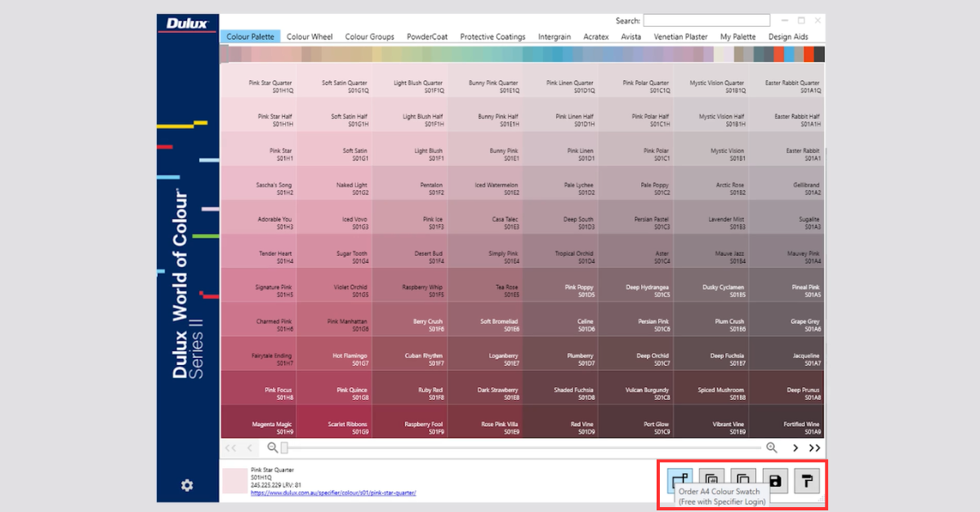Viewport: 980px width, 512px height.
Task: Pick the Iced Watermelon S01E2 colour
Action: pyautogui.click(x=484, y=183)
